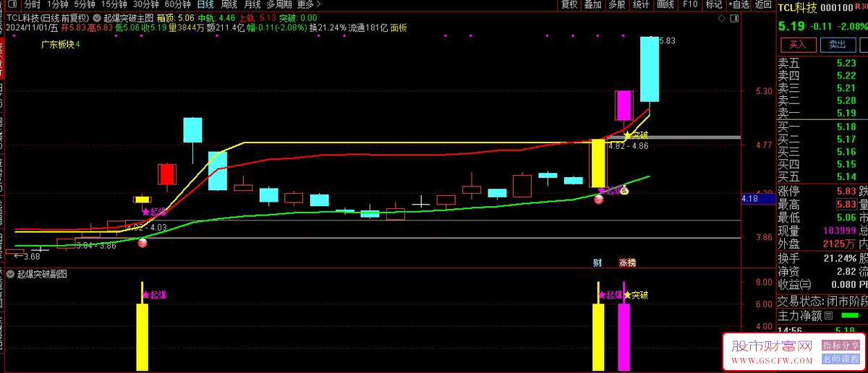The width and height of the screenshot is (868, 373).
Task: Click the 涨停 5.83 value
Action: (x=847, y=191)
